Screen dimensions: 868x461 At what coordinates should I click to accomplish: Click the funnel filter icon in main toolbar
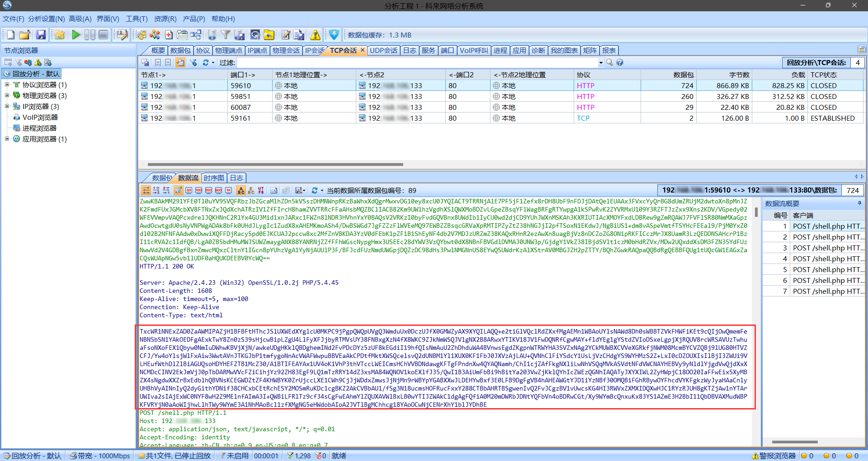[226, 35]
